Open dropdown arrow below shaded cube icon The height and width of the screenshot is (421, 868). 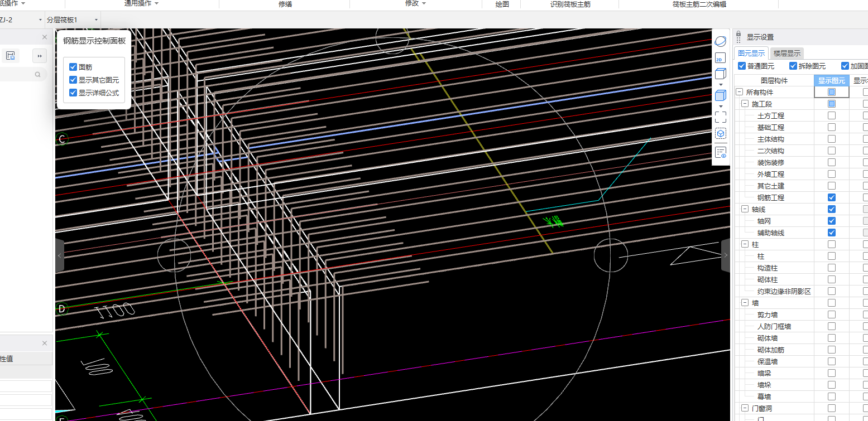721,106
